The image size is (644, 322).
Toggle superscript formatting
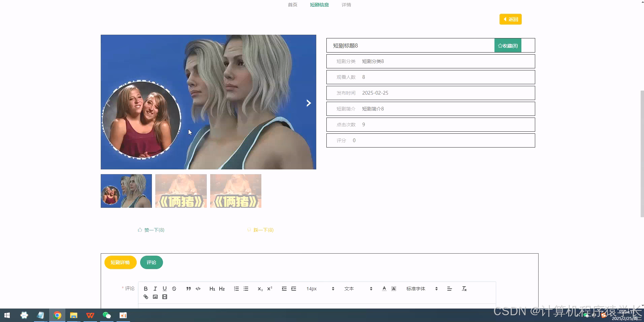(x=269, y=289)
